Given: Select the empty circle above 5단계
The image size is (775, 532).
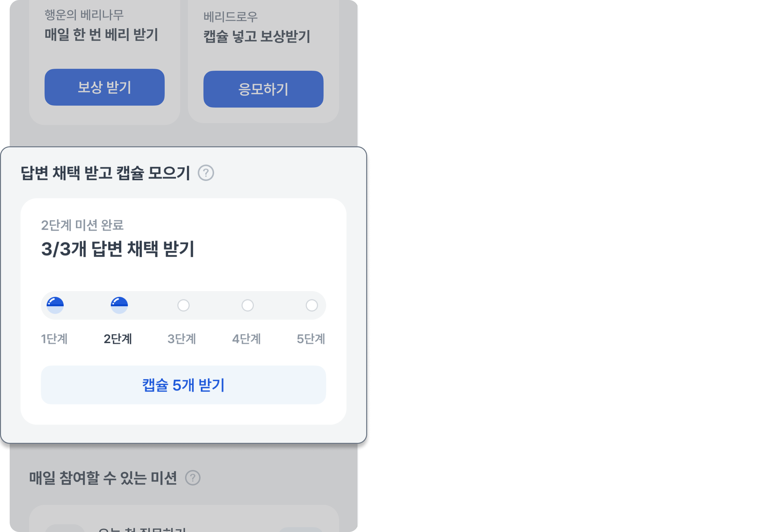Looking at the screenshot, I should pos(312,305).
